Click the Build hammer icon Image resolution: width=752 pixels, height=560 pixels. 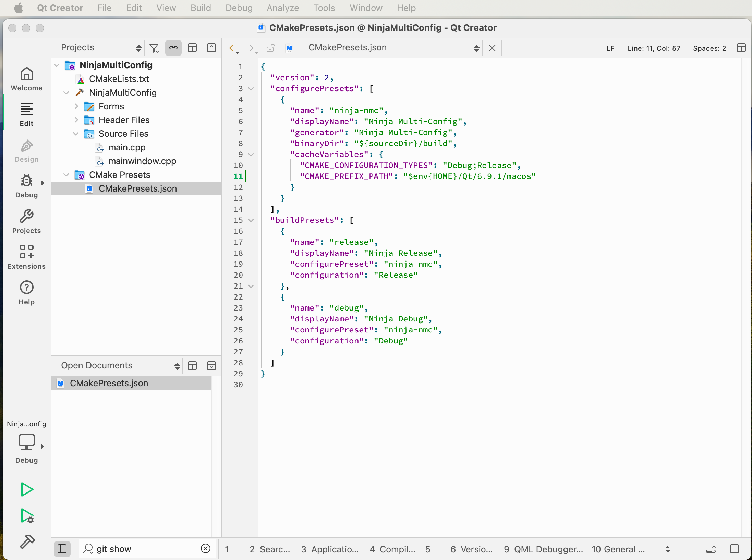[x=27, y=541]
